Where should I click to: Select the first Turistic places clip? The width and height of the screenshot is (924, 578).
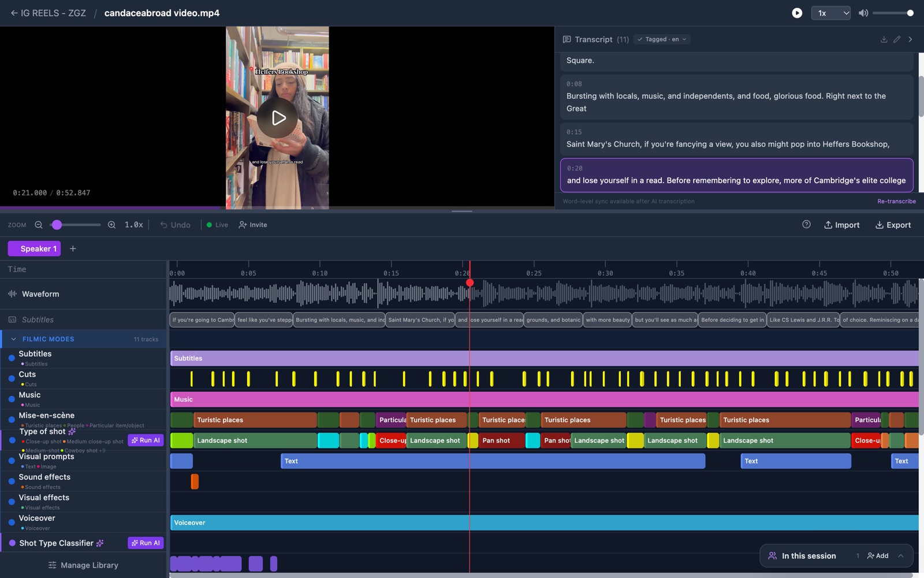pyautogui.click(x=255, y=420)
